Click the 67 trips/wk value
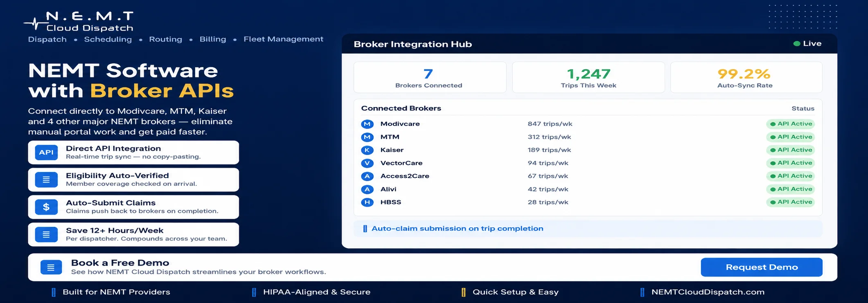 pyautogui.click(x=548, y=176)
